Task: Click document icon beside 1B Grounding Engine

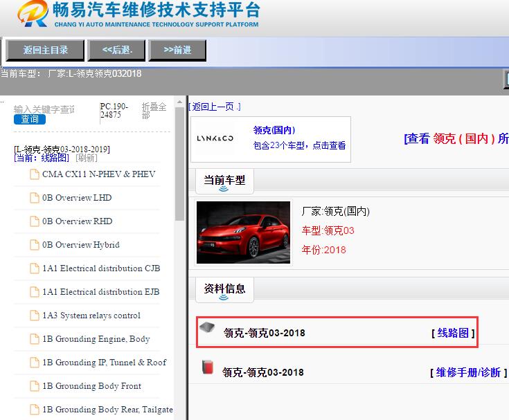Action: pos(35,339)
